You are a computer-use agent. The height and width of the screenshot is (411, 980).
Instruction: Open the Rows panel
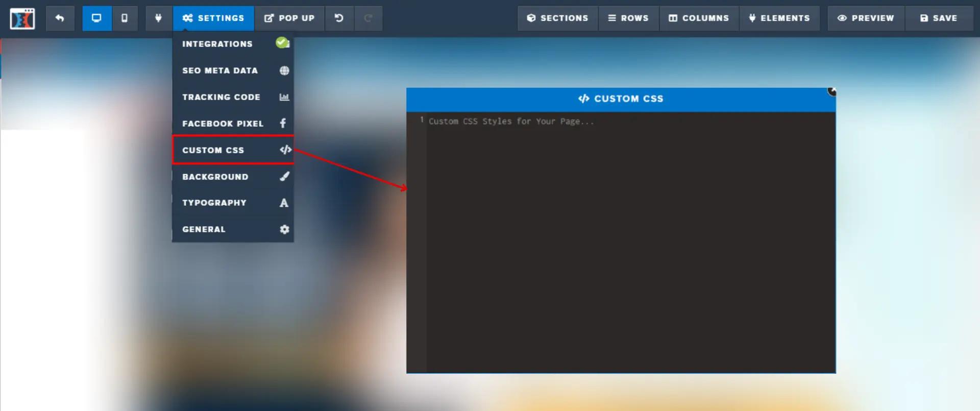coord(628,18)
